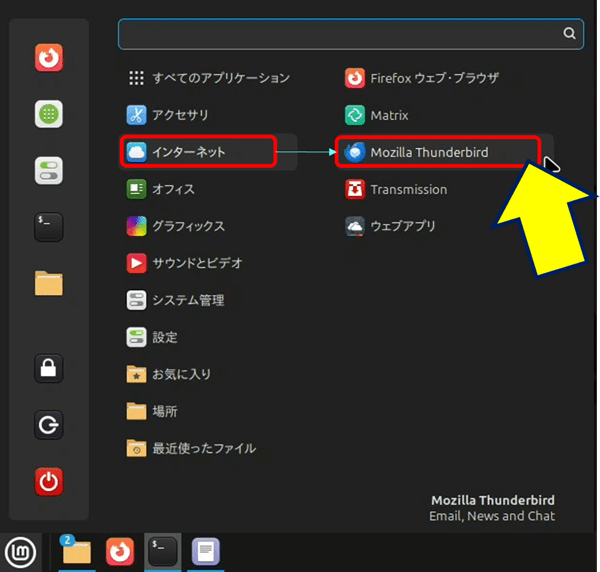Viewport: 600px width, 572px height.
Task: Open System Settings toggle icon in sidebar
Action: (x=49, y=171)
